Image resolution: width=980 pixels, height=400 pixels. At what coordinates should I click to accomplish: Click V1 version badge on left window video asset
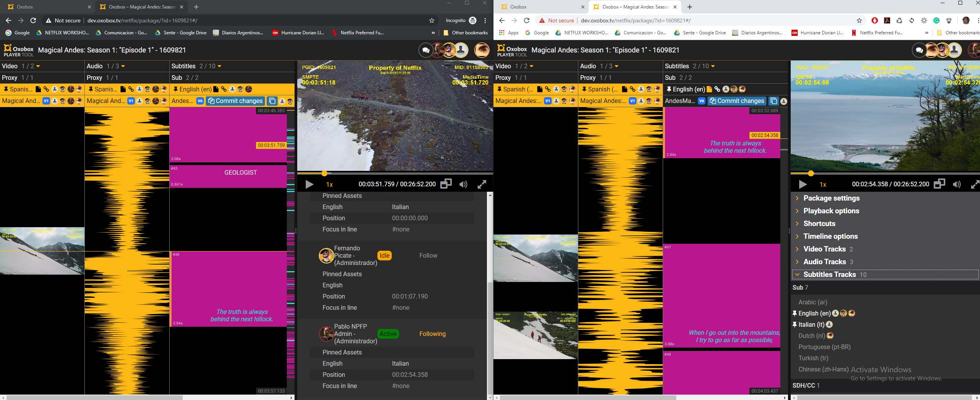(46, 101)
